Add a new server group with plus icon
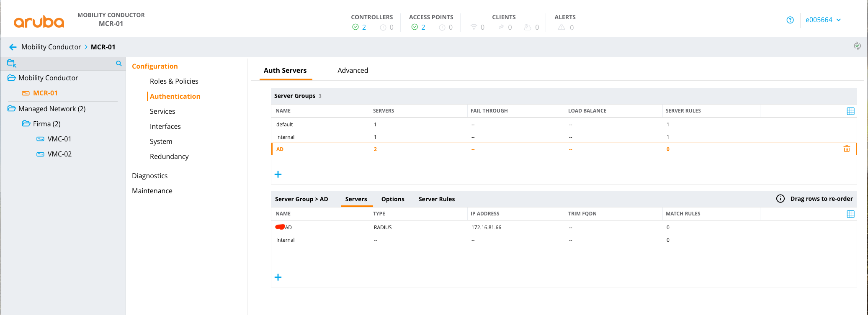The image size is (868, 315). 278,174
